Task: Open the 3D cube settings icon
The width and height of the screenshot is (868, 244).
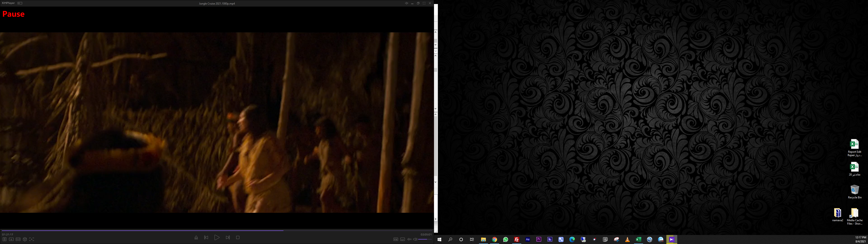Action: (x=25, y=239)
